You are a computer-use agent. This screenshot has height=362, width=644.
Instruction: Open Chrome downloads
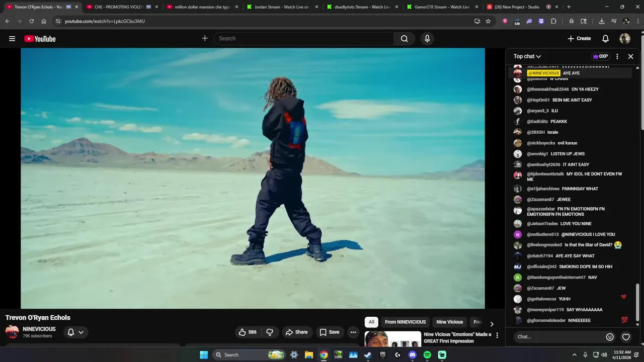602,21
